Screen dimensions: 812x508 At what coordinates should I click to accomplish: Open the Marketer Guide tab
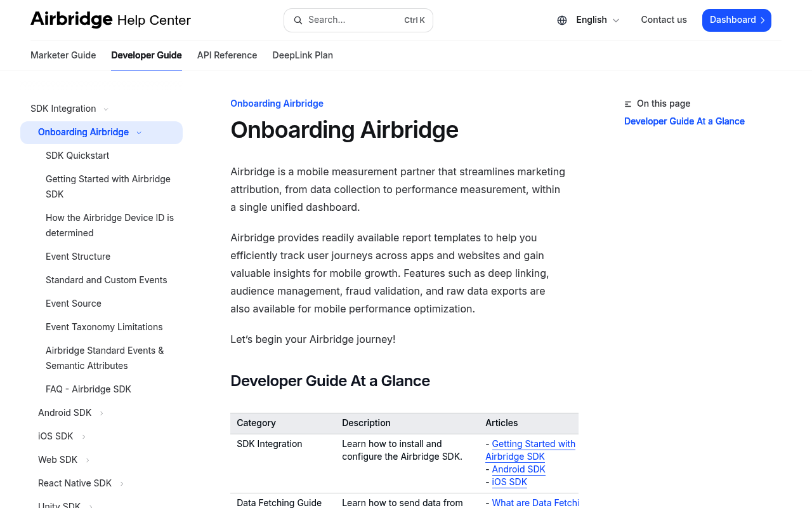pyautogui.click(x=63, y=55)
